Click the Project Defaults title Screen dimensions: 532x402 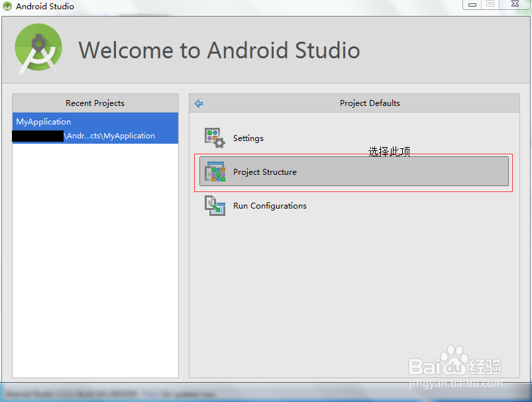[370, 103]
